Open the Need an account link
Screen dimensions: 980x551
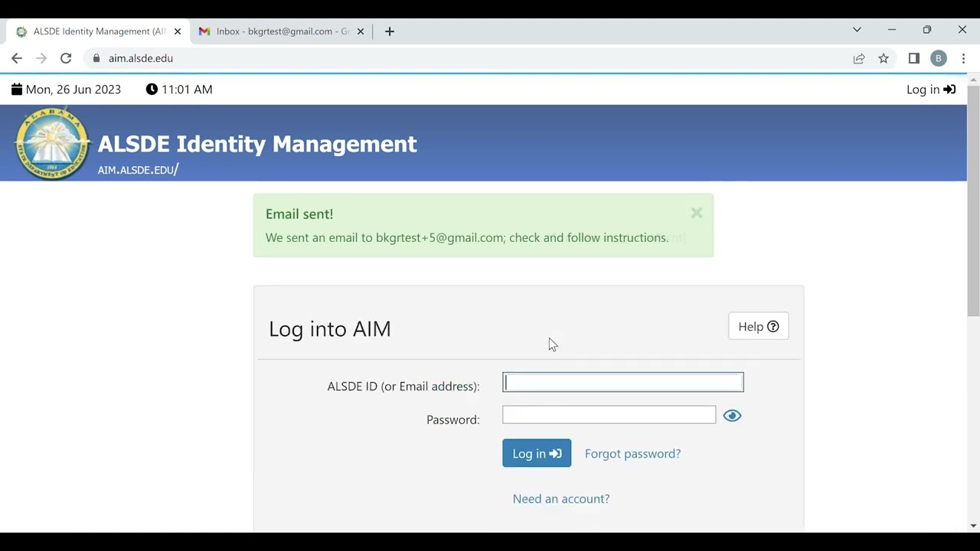coord(561,499)
